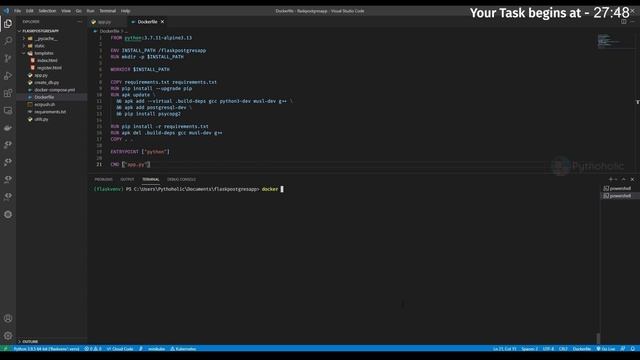
Task: Switch to the Problems panel tab
Action: [x=103, y=179]
